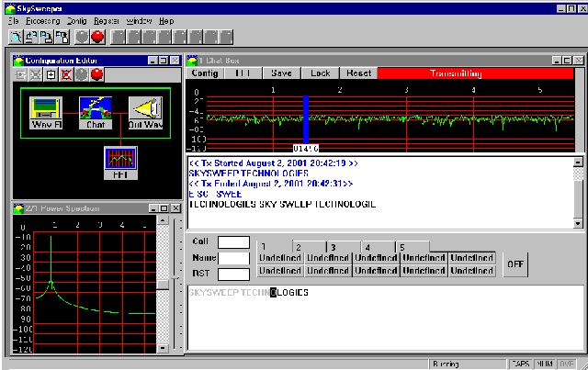Open the Config menu in the menu bar
588x370 pixels.
pyautogui.click(x=77, y=21)
